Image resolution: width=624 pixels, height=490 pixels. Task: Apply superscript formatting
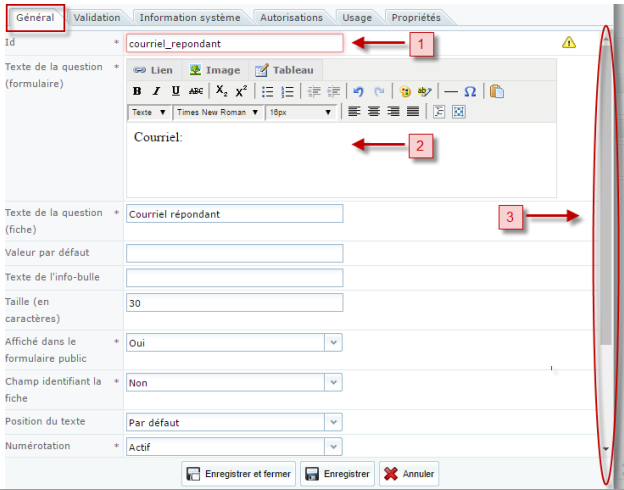pos(241,91)
